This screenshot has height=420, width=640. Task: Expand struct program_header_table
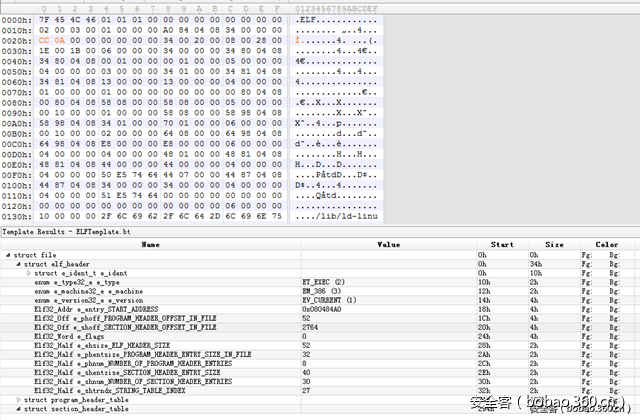click(x=17, y=399)
